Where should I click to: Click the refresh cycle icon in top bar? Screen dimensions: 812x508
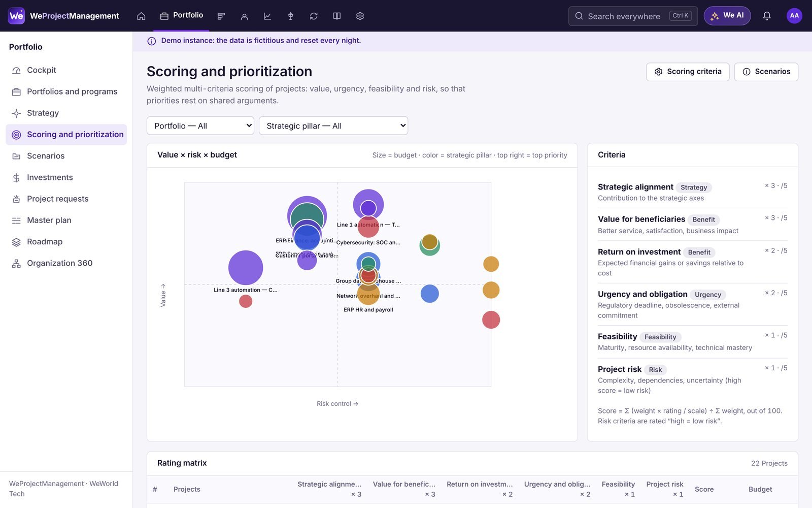coord(314,16)
